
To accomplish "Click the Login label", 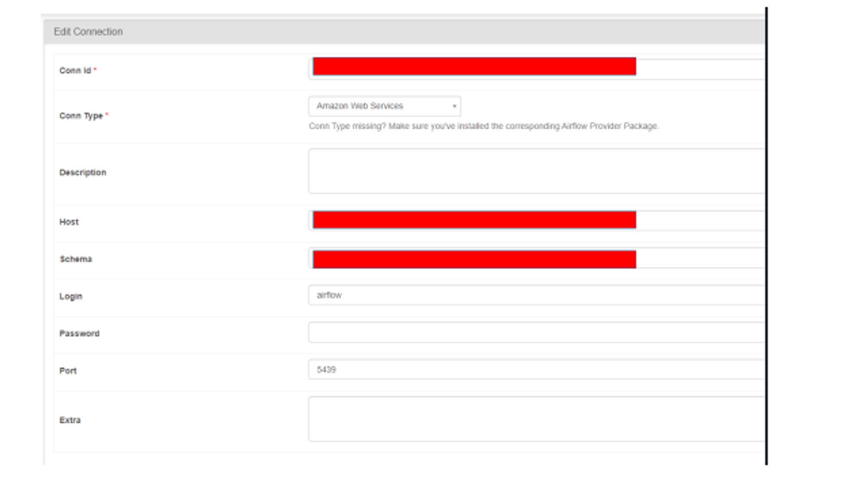I will coord(71,297).
